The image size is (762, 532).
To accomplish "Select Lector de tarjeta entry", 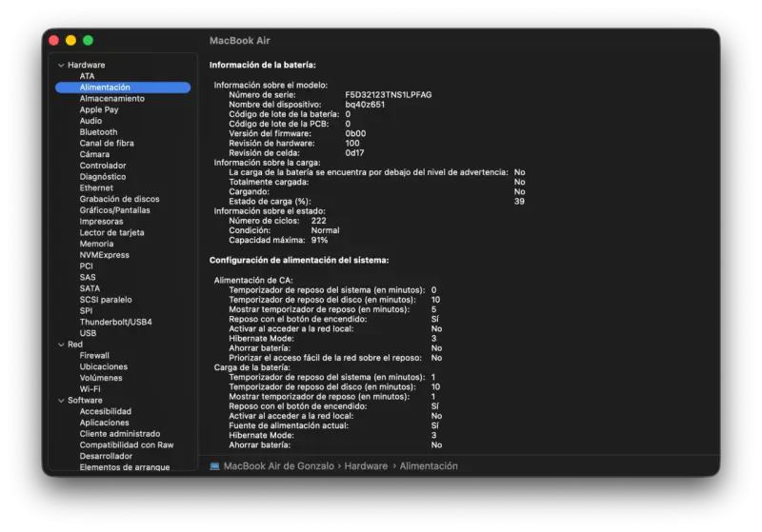I will tap(111, 232).
